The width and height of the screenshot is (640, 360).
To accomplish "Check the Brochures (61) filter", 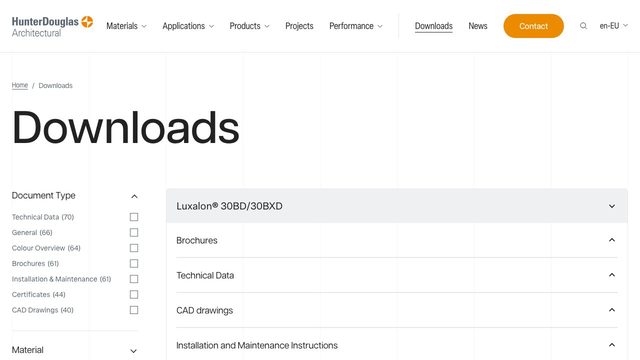I will [134, 263].
